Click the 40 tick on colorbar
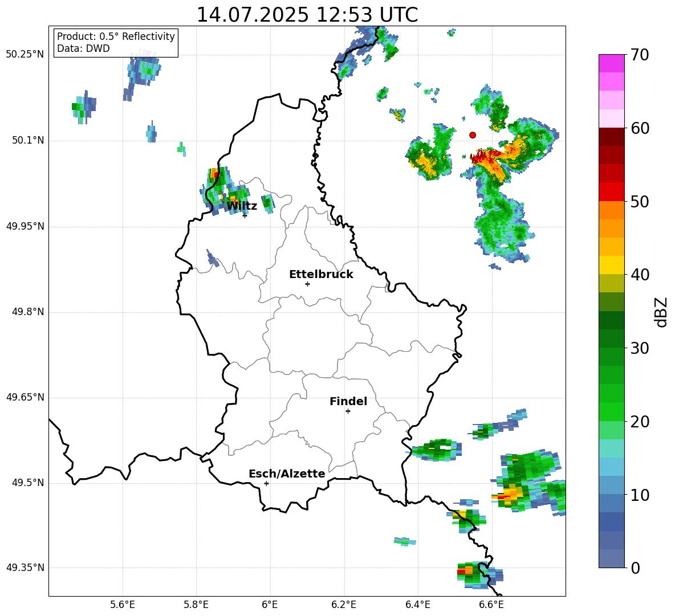The height and width of the screenshot is (616, 675). click(640, 275)
